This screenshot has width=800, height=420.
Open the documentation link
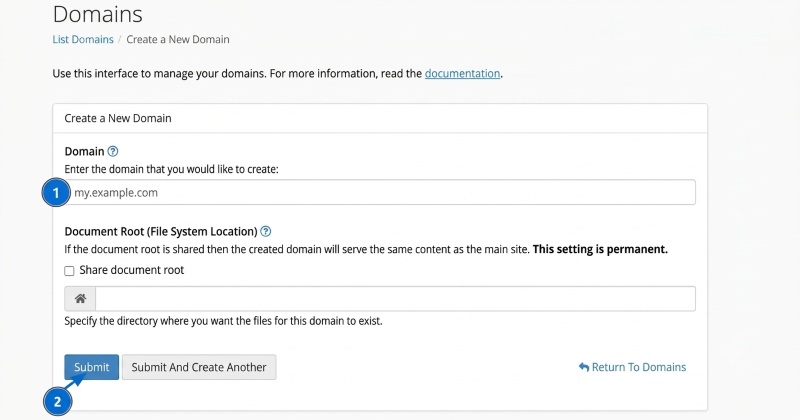pos(462,73)
